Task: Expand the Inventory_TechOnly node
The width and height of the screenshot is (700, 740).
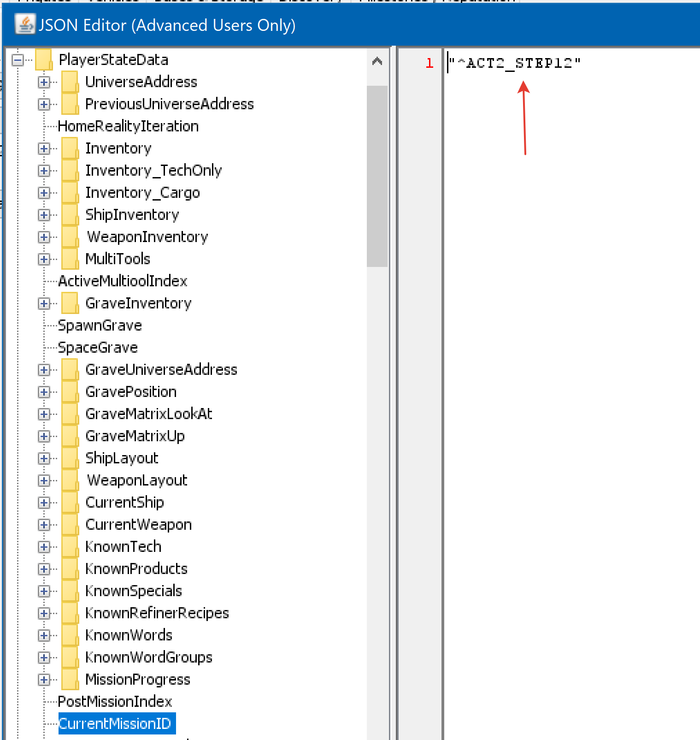Action: pyautogui.click(x=44, y=170)
